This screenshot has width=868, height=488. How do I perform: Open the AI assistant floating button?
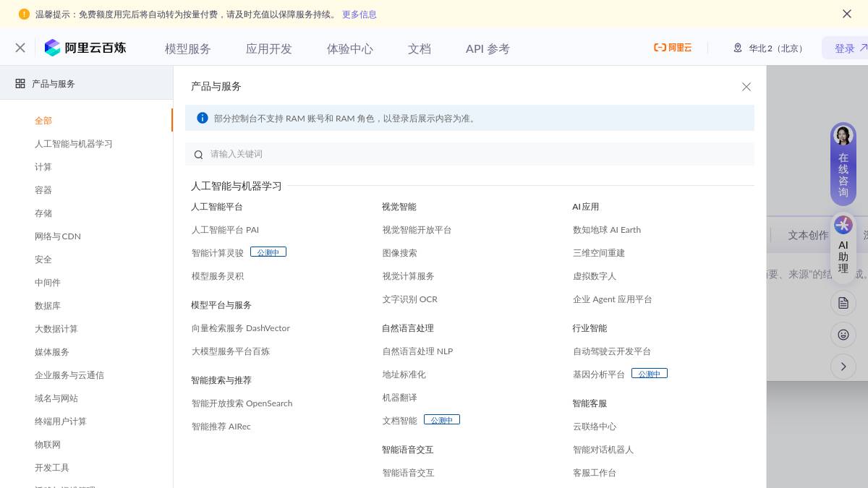[x=843, y=246]
